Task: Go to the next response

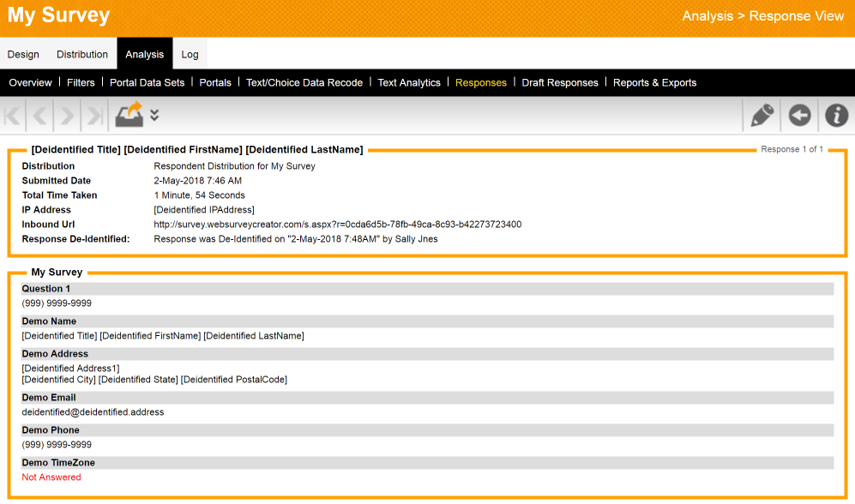Action: point(68,116)
